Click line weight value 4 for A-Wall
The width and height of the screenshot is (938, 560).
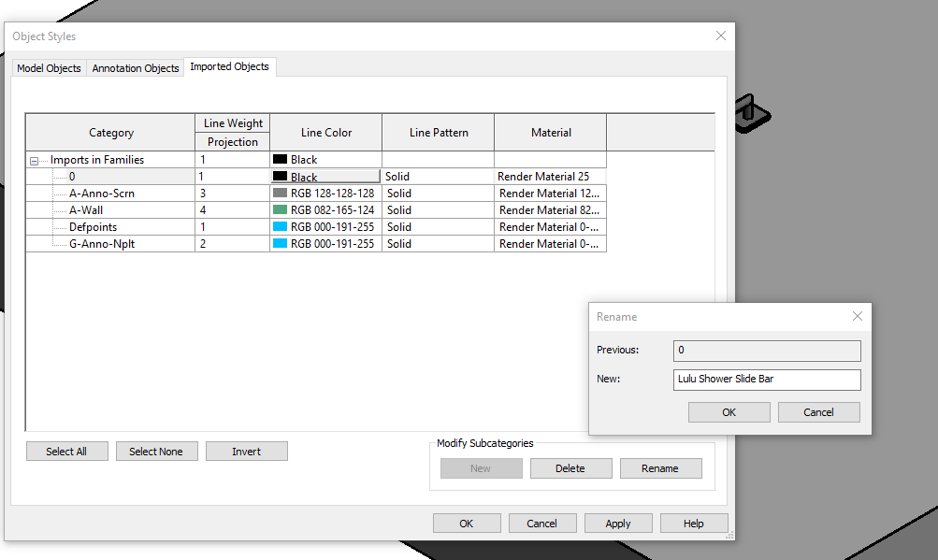(232, 210)
